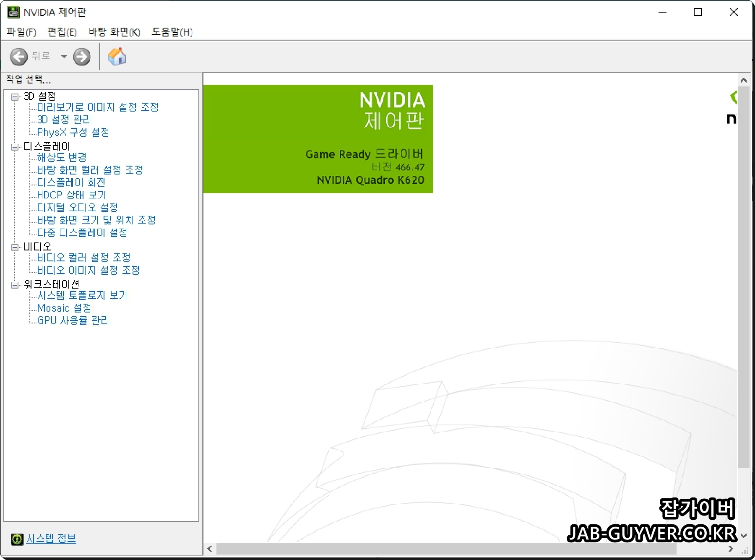
Task: Click the Game Ready 드라이버 text
Action: pyautogui.click(x=364, y=154)
